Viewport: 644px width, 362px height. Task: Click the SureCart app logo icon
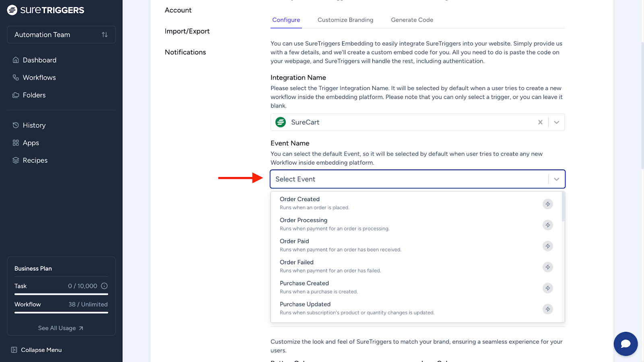[281, 122]
